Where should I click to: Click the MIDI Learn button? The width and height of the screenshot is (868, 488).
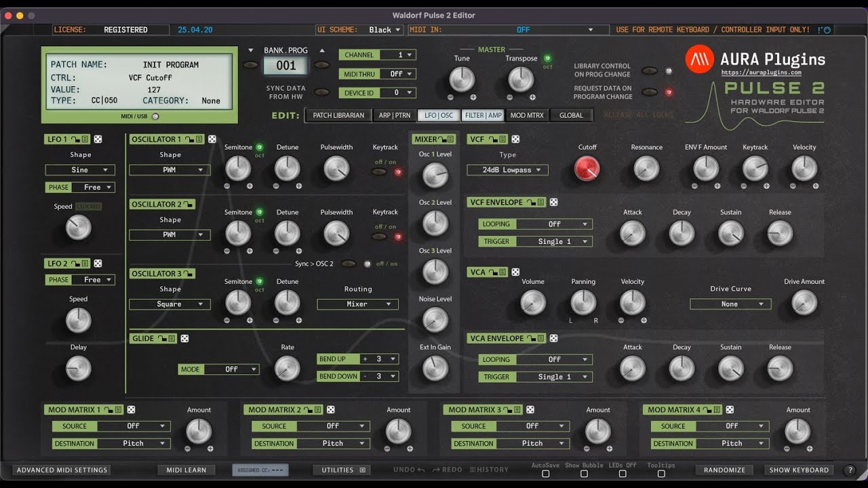pos(186,470)
